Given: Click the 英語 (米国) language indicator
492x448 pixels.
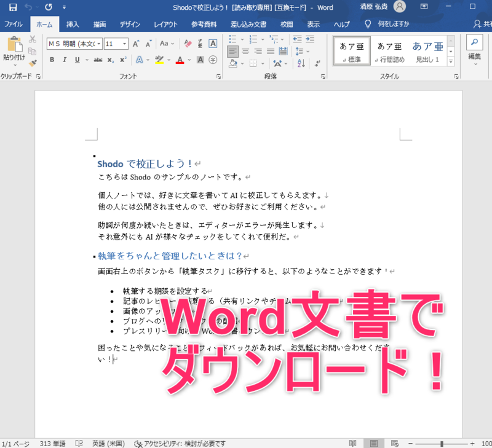Looking at the screenshot, I should [x=108, y=443].
